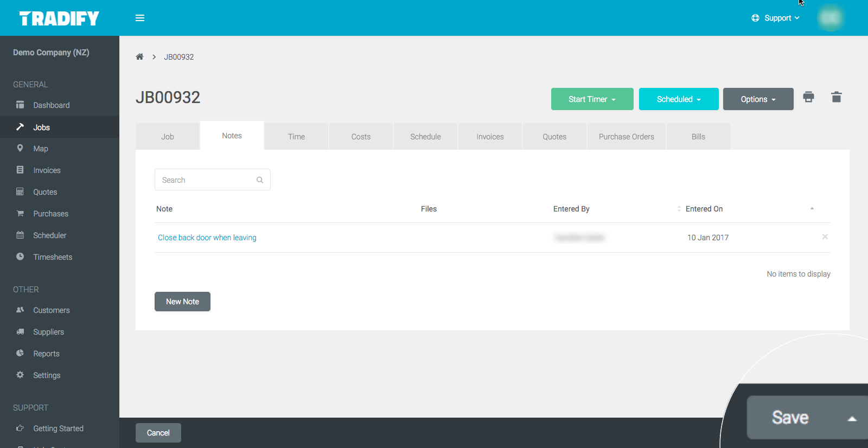Click the hamburger menu icon
868x448 pixels.
coord(140,18)
